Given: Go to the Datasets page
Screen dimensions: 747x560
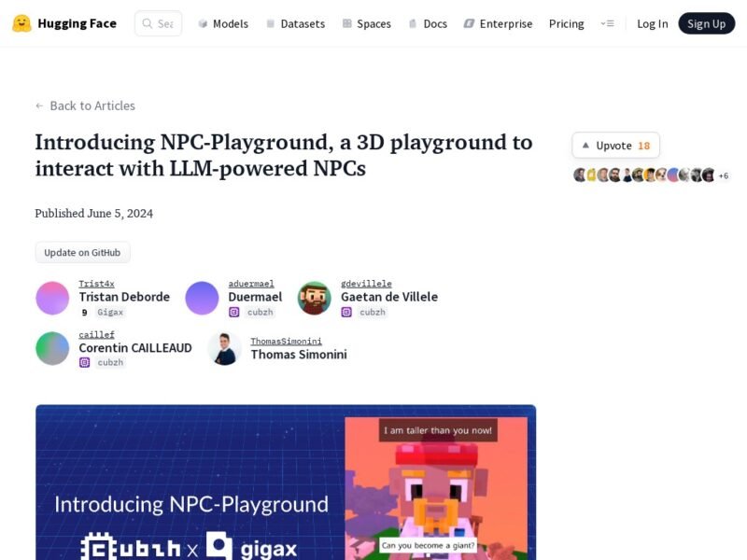Looking at the screenshot, I should (x=296, y=24).
